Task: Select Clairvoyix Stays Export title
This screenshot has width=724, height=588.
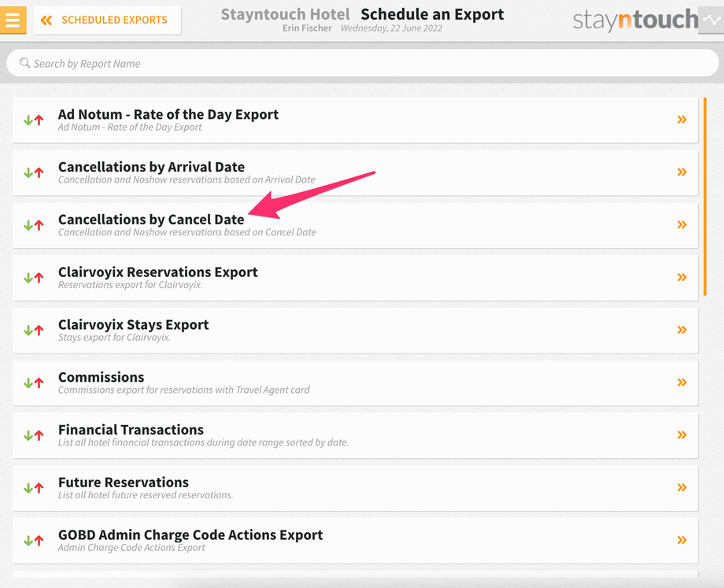Action: pos(134,325)
